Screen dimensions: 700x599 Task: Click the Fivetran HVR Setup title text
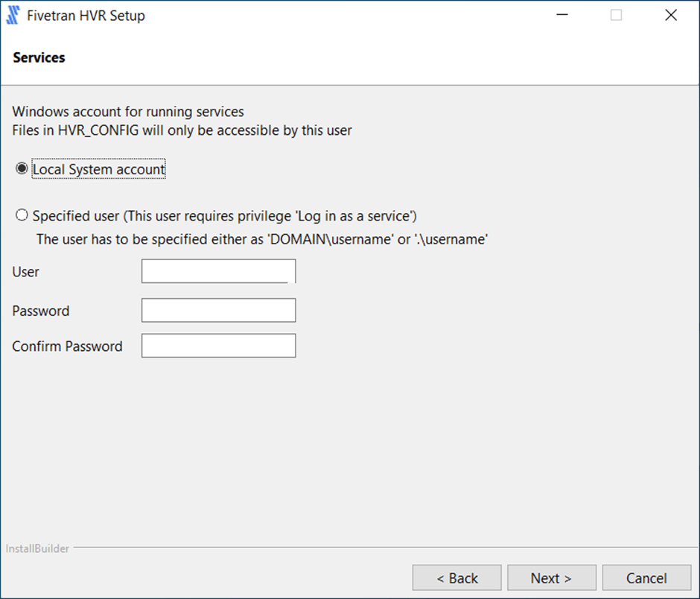pos(86,16)
